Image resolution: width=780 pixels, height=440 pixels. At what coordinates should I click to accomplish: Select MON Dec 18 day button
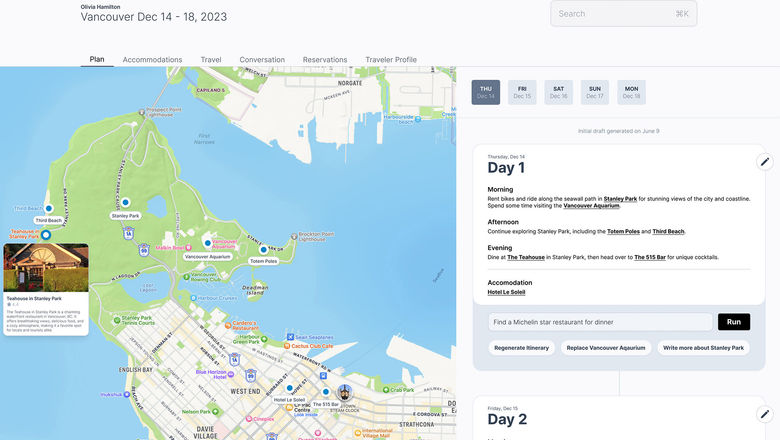click(631, 92)
